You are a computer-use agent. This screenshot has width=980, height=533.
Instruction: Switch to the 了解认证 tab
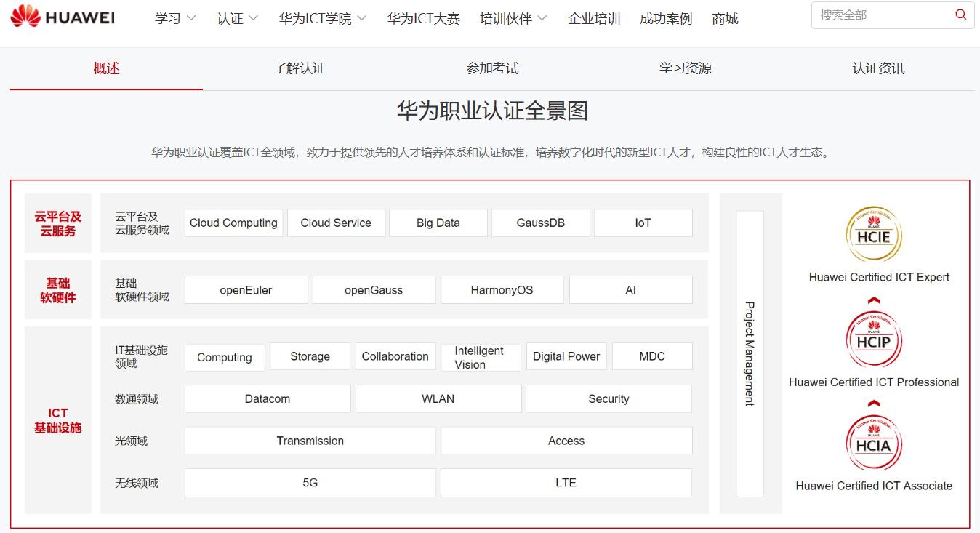(x=300, y=68)
